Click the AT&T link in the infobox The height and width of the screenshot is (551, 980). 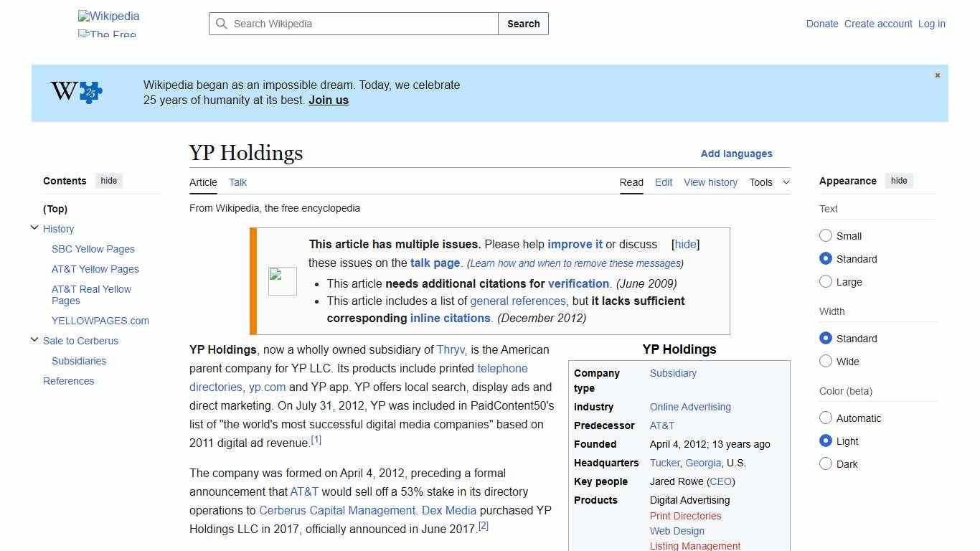click(661, 425)
